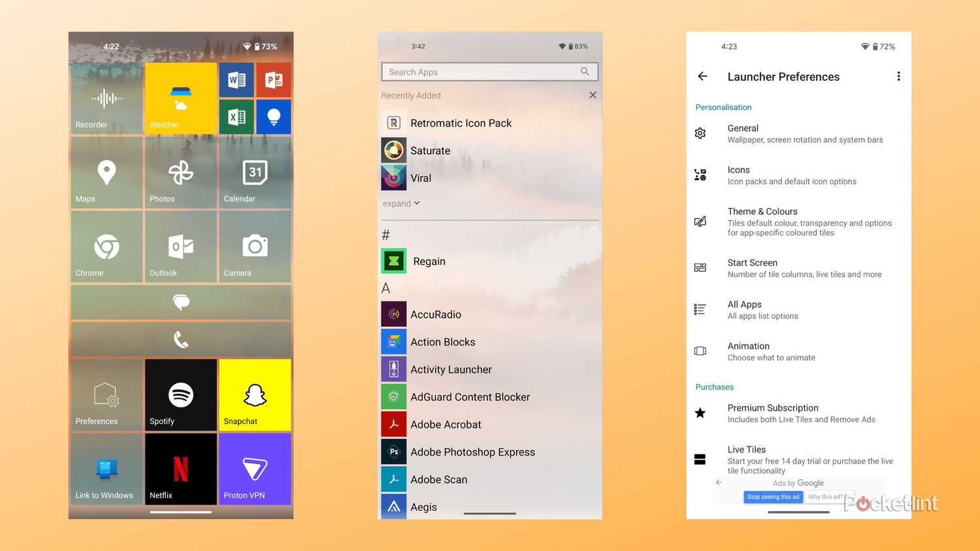Open the blue lightbulb tile
This screenshot has width=980, height=551.
pos(274,117)
